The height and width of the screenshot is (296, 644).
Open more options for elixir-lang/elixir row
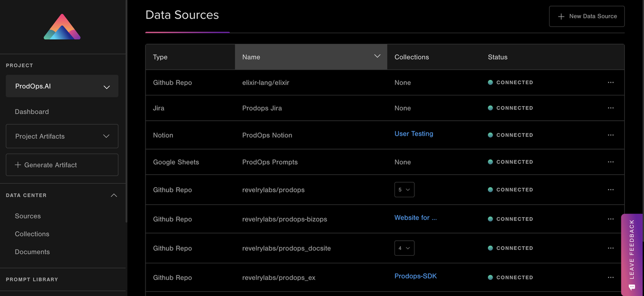[611, 83]
